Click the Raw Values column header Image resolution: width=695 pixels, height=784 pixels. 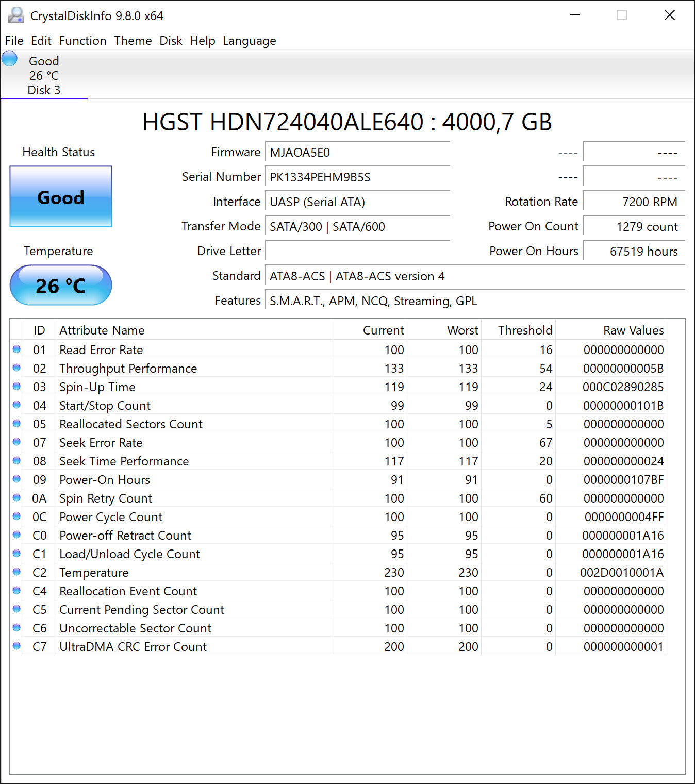point(611,330)
